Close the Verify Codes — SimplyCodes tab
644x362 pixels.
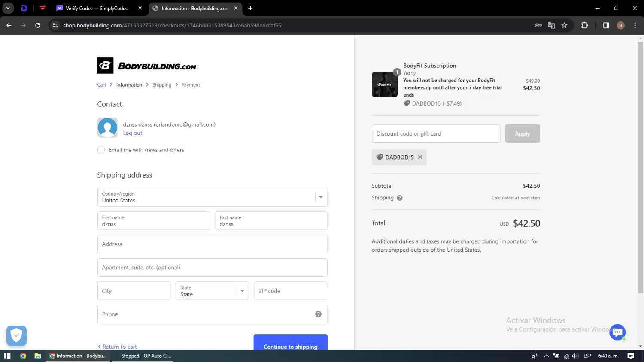coord(140,8)
